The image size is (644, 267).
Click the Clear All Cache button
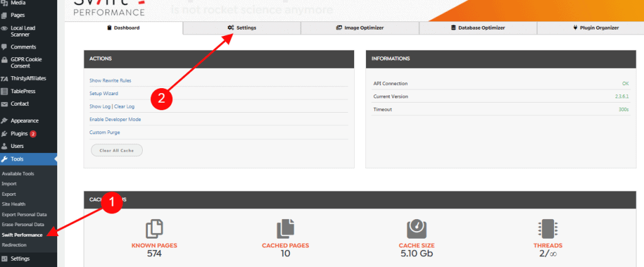point(116,151)
